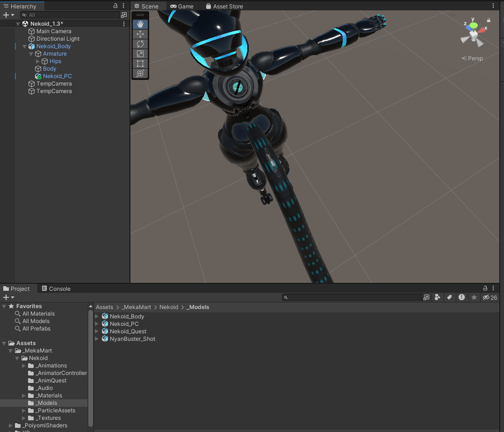Select the Transform tool
The image size is (504, 432).
140,73
